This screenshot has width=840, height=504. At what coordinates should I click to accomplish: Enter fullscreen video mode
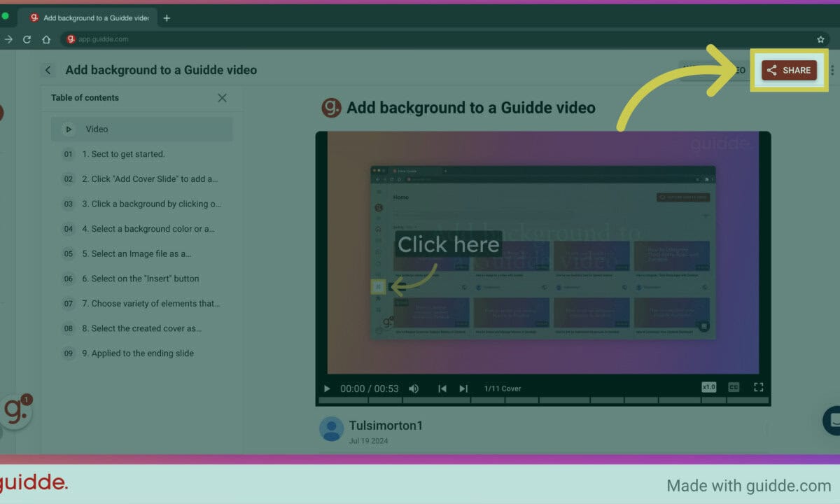tap(758, 387)
